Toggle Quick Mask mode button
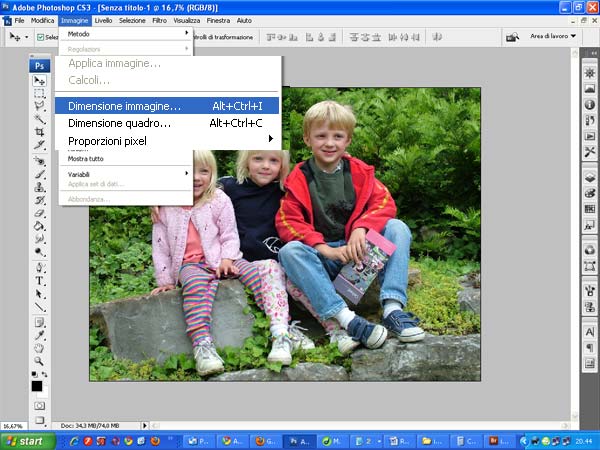 39,406
